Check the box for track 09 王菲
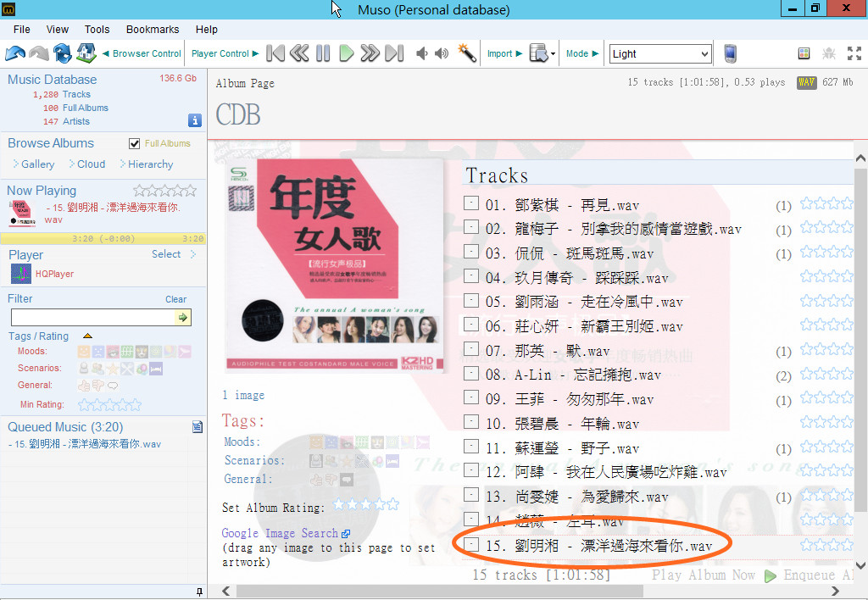 pos(471,397)
